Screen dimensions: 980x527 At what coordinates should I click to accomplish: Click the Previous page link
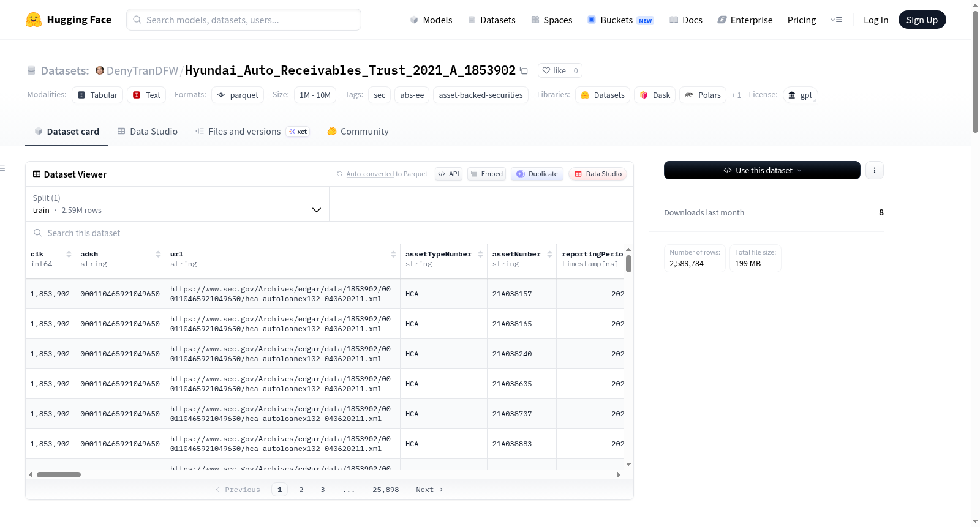pyautogui.click(x=238, y=490)
